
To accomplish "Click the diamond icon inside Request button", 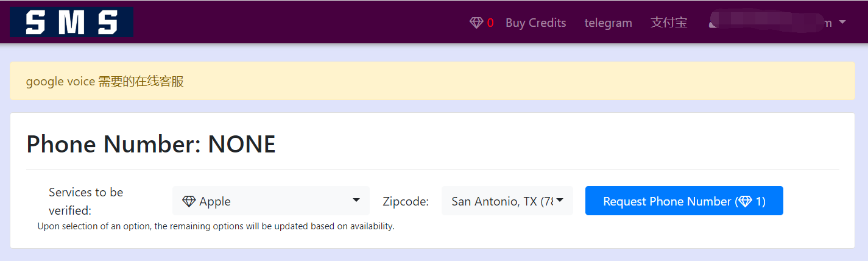I will [745, 201].
